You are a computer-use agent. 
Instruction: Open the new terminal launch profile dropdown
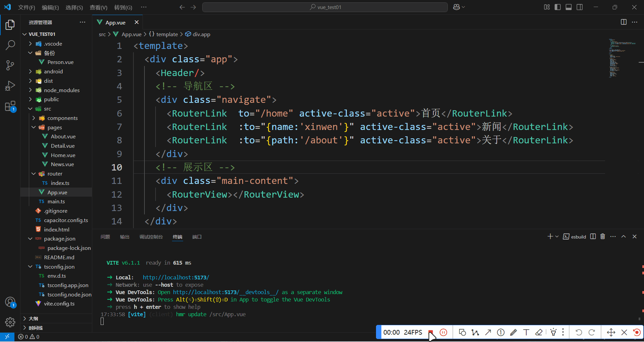tap(557, 236)
